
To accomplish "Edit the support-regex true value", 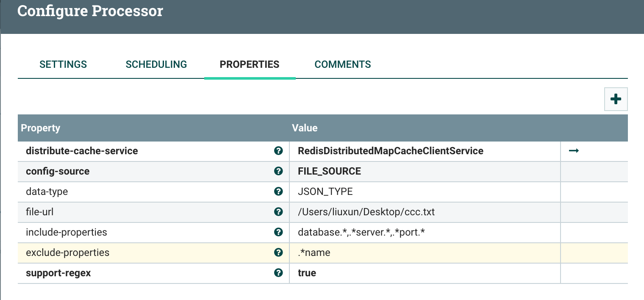I will click(307, 273).
